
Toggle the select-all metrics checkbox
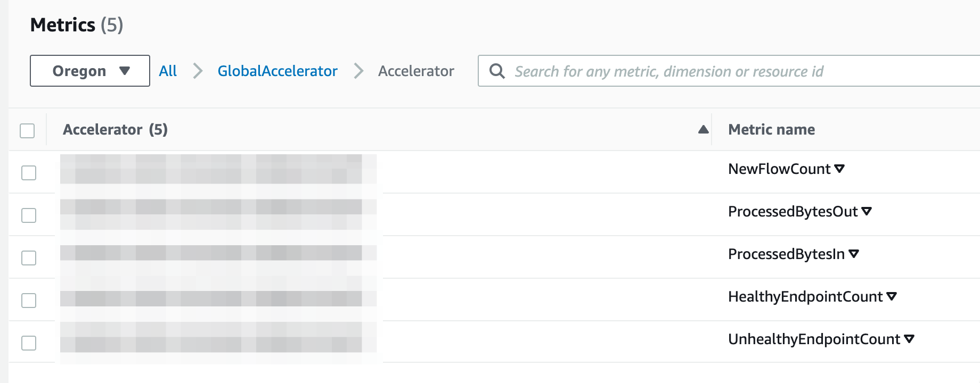coord(27,130)
